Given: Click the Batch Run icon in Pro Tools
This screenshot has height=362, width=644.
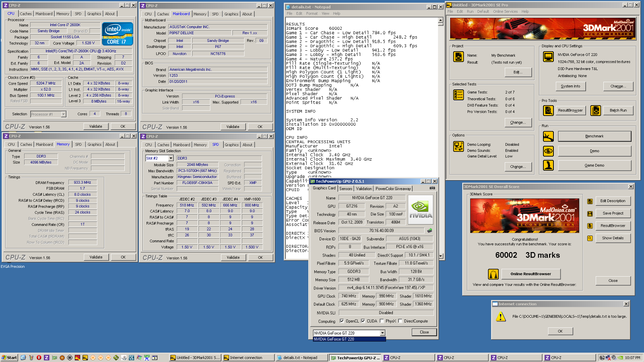Looking at the screenshot, I should pyautogui.click(x=596, y=110).
